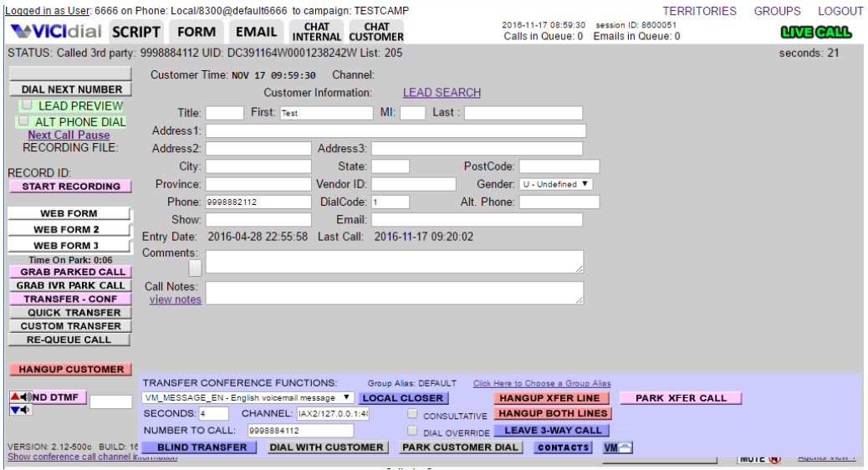Expand the VM_MESSAGE_EN transfer preset dropdown
The height and width of the screenshot is (470, 868).
click(248, 398)
